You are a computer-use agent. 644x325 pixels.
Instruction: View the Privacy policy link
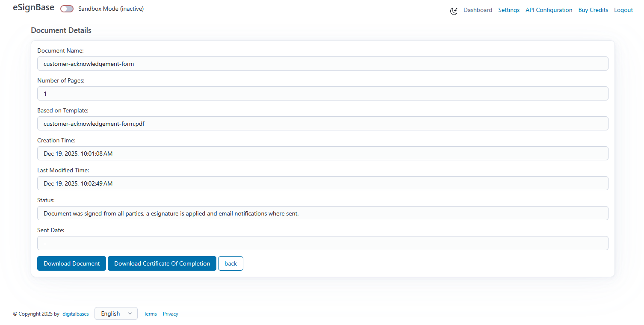pyautogui.click(x=170, y=314)
